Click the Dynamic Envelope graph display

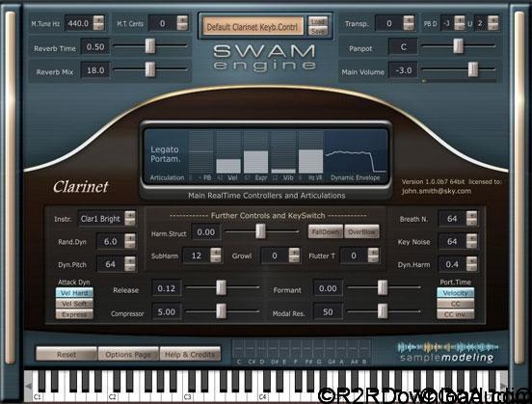click(x=356, y=152)
